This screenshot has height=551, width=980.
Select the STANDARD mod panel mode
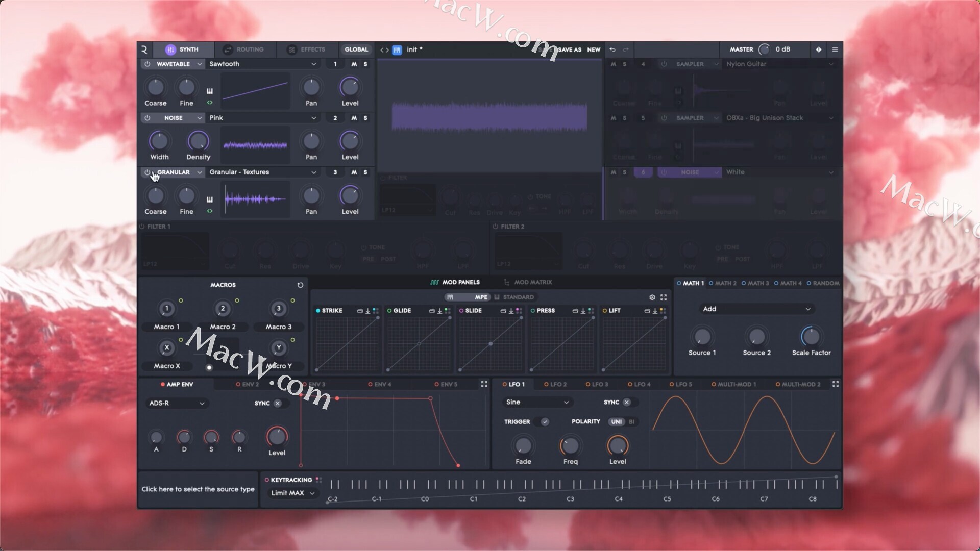click(514, 297)
